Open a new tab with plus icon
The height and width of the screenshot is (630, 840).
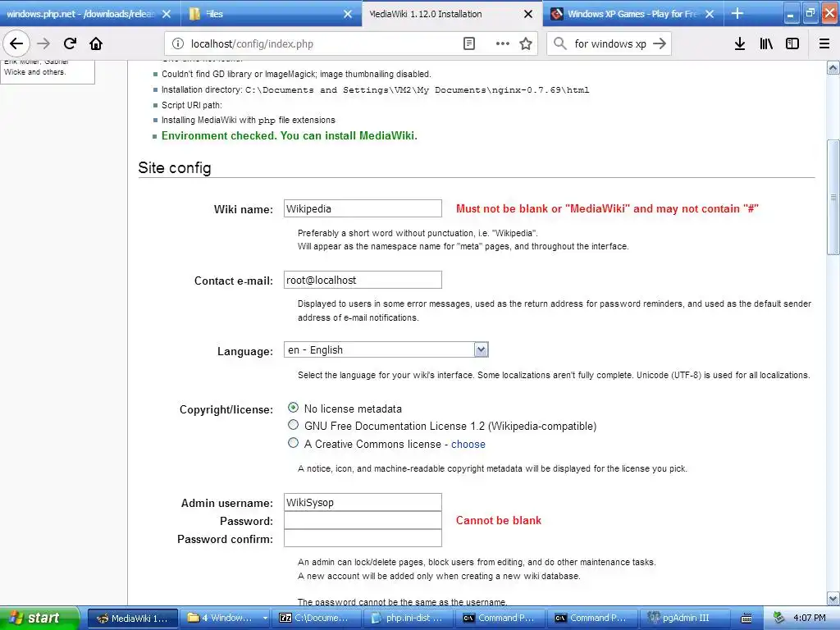pos(737,13)
